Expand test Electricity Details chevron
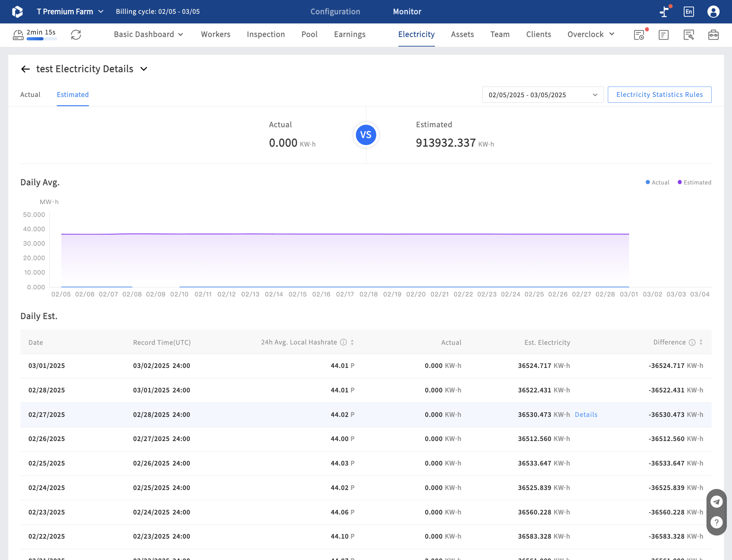 click(x=144, y=69)
